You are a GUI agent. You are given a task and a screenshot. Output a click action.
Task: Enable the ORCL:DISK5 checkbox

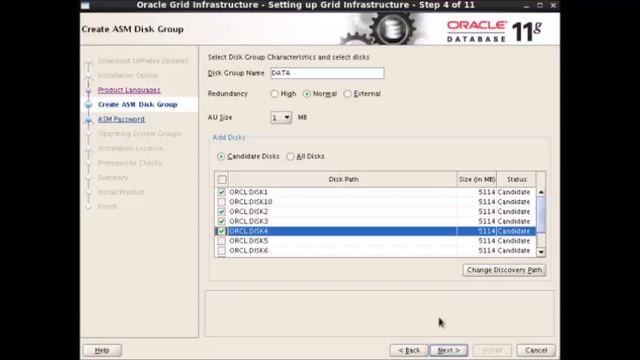tap(222, 241)
